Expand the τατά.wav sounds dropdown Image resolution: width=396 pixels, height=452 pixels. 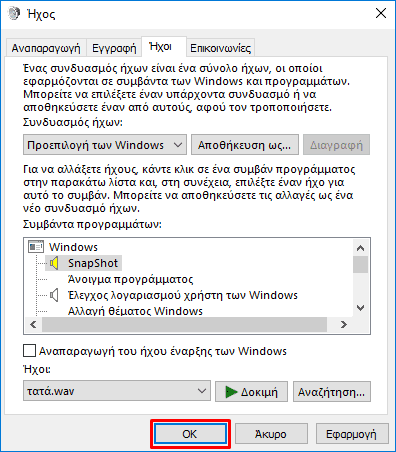(x=117, y=391)
